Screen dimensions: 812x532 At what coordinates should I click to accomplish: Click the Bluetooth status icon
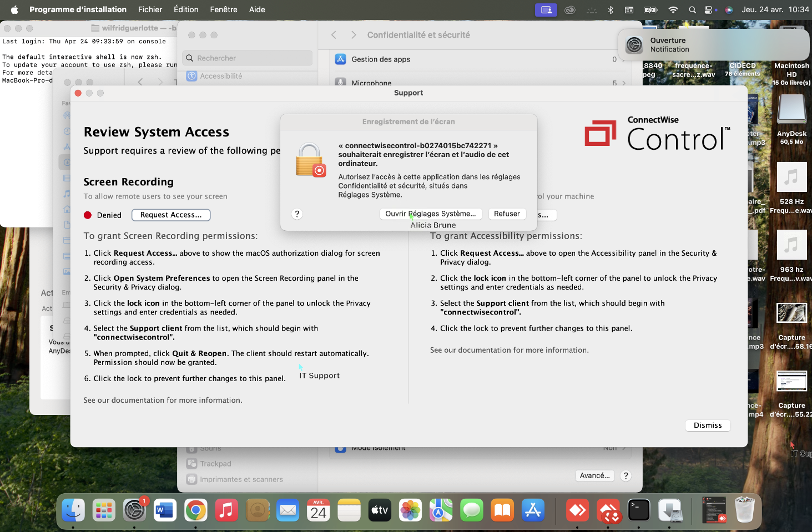coord(610,9)
